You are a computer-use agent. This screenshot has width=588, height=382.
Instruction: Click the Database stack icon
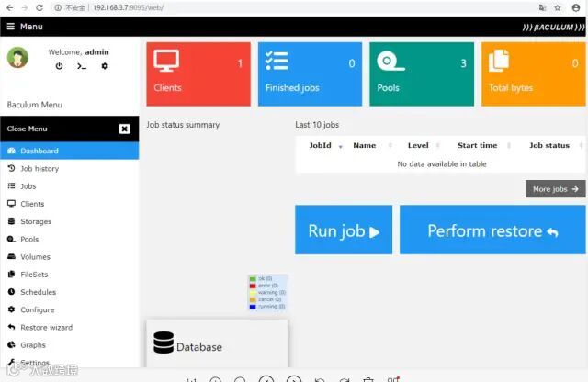(x=164, y=343)
